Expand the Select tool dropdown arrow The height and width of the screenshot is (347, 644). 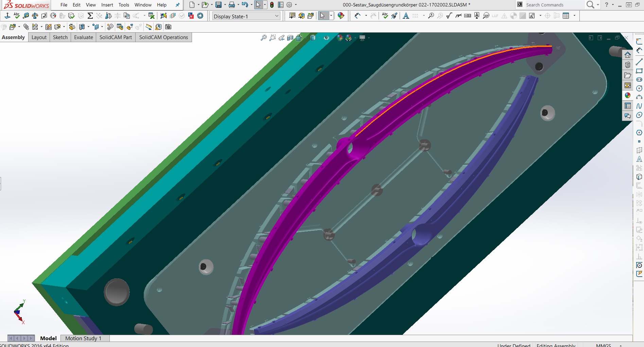pos(265,5)
